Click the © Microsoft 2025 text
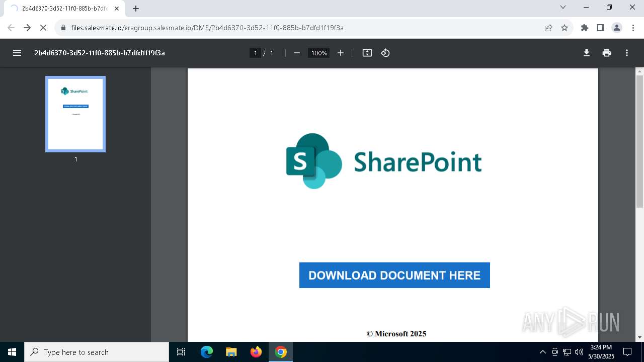 (x=396, y=333)
